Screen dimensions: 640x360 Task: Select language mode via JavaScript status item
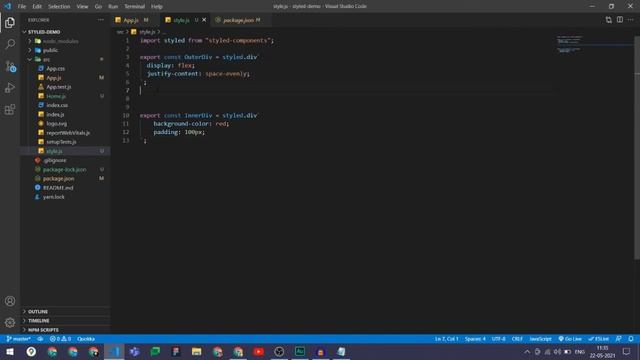540,339
